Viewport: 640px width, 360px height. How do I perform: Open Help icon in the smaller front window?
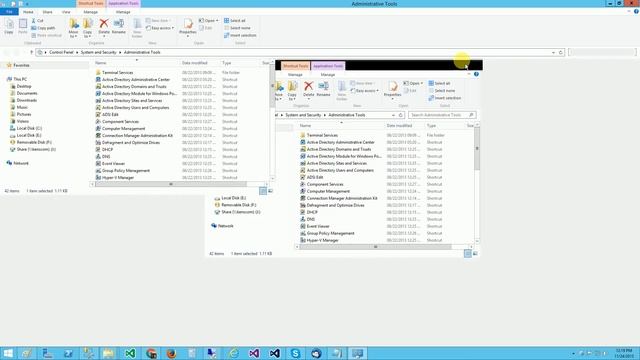pos(476,74)
